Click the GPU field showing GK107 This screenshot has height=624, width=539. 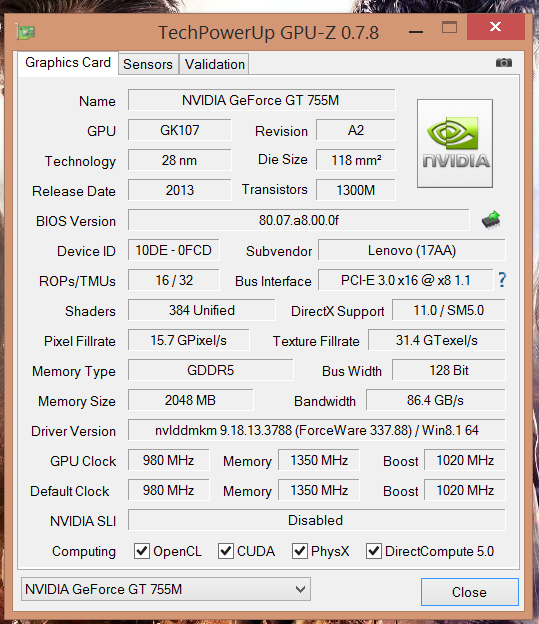point(180,130)
